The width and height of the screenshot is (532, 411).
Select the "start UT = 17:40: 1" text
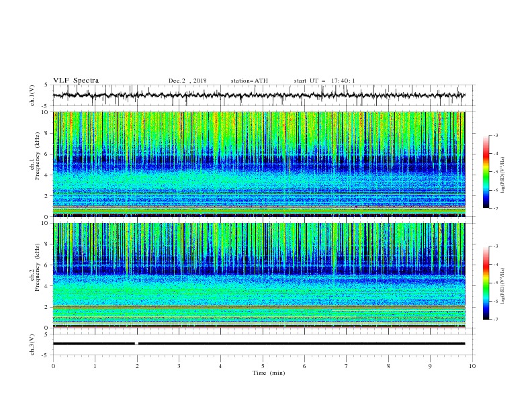[324, 81]
